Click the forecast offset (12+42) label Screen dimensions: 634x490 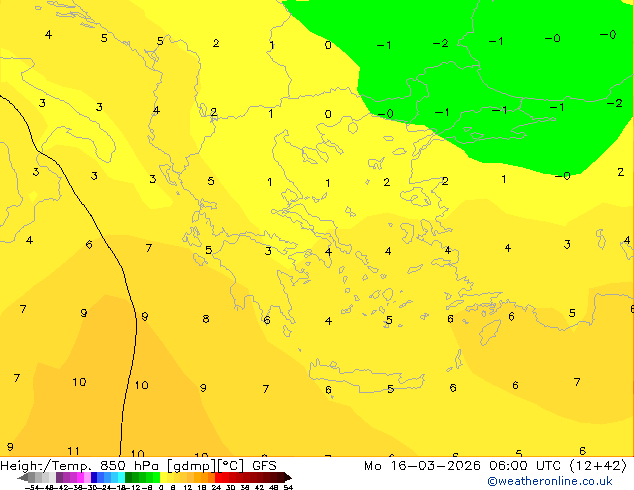(598, 466)
